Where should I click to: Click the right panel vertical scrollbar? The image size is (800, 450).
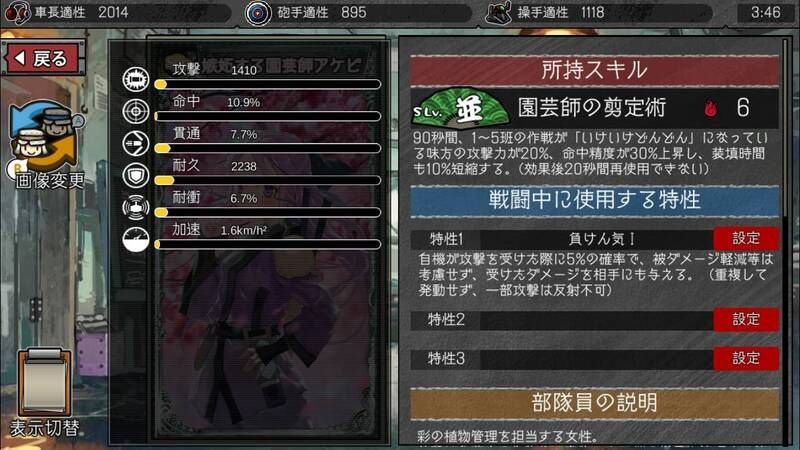786,240
